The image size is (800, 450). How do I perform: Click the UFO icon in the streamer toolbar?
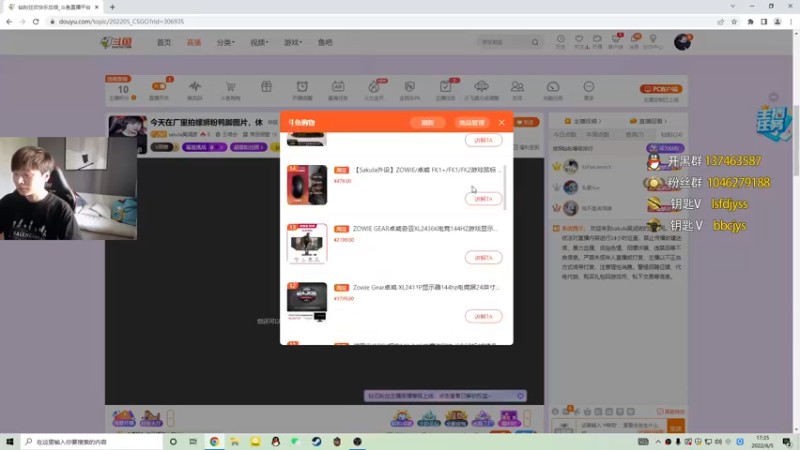click(x=481, y=86)
